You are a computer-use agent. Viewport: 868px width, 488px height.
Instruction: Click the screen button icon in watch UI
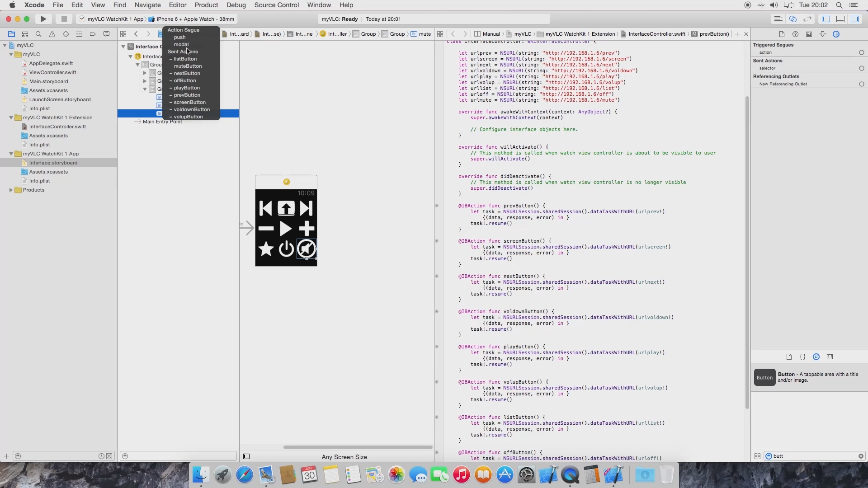tap(286, 209)
